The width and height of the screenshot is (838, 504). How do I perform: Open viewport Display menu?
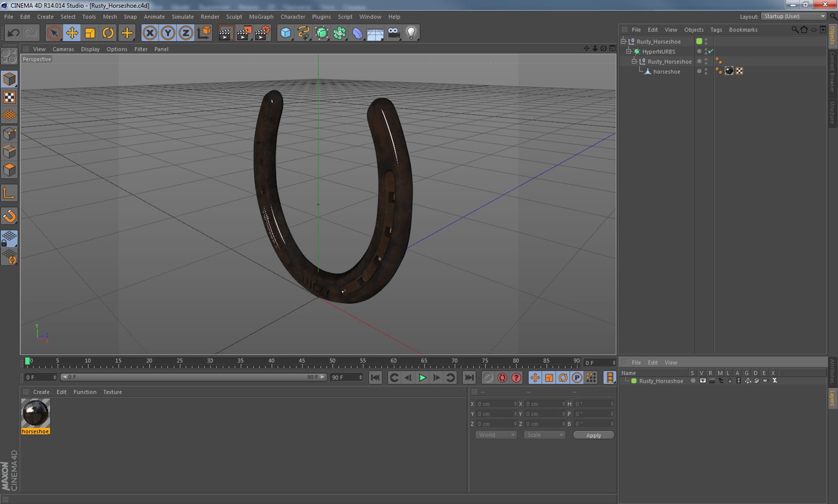(90, 49)
